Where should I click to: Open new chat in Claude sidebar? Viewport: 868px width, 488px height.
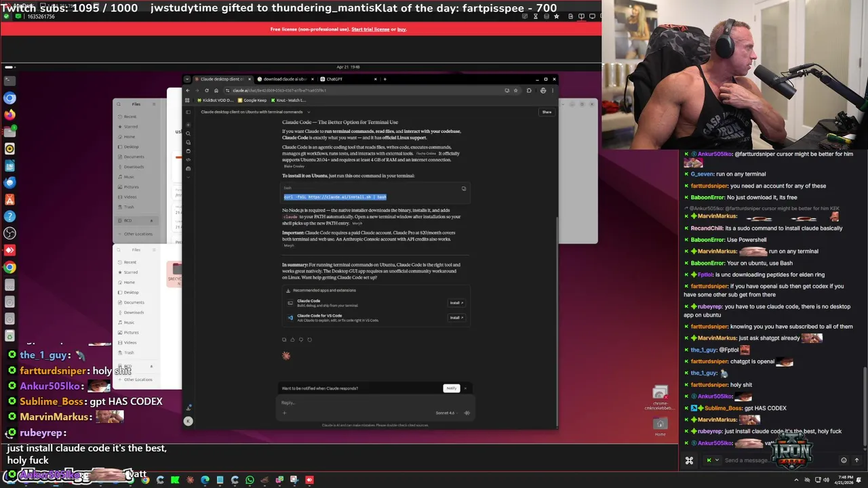point(188,125)
